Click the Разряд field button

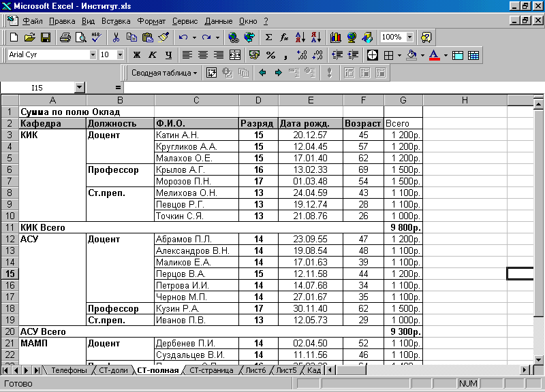[258, 123]
